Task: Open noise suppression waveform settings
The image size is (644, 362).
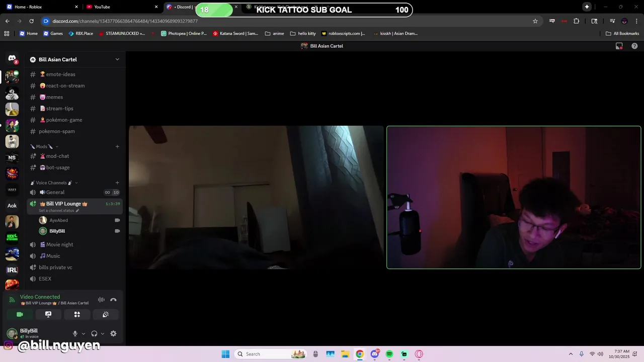Action: pos(101,300)
